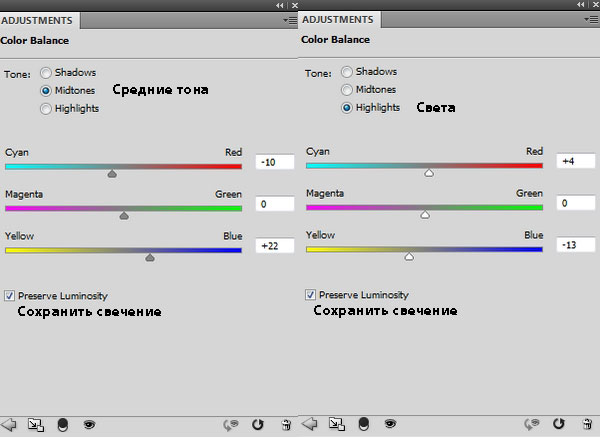Click Yellow-Blue slider handle in right panel
This screenshot has width=600, height=438.
tap(409, 257)
